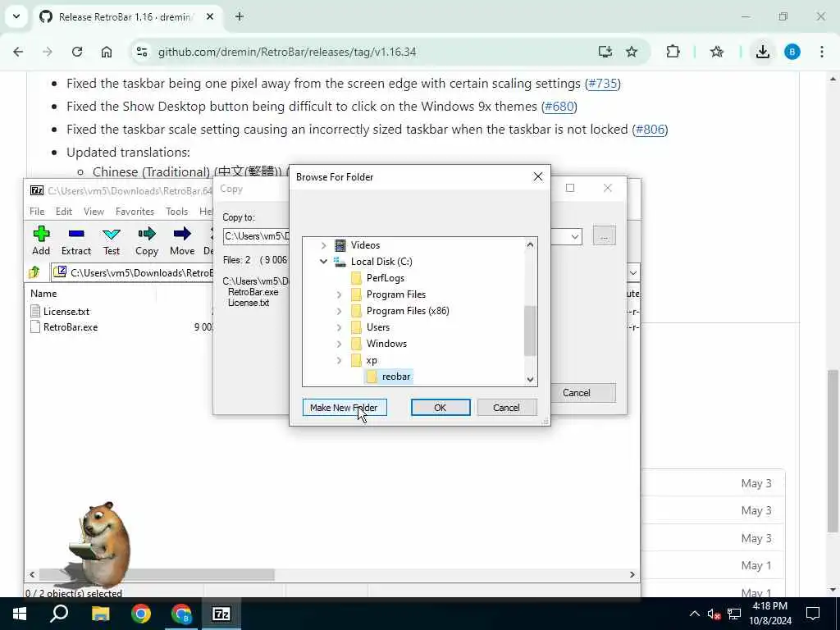This screenshot has height=630, width=840.
Task: Open the browser extensions puzzle icon
Action: coord(673,52)
